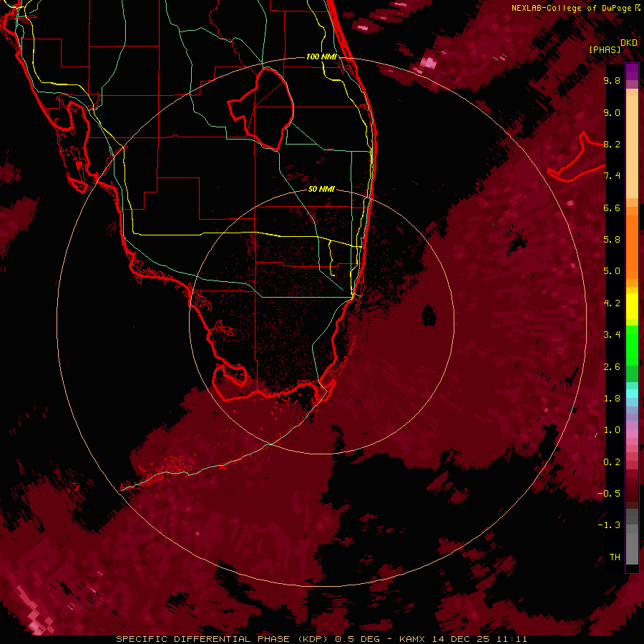Click the 6.6 value on the color scale
The image size is (644, 644).
click(612, 208)
